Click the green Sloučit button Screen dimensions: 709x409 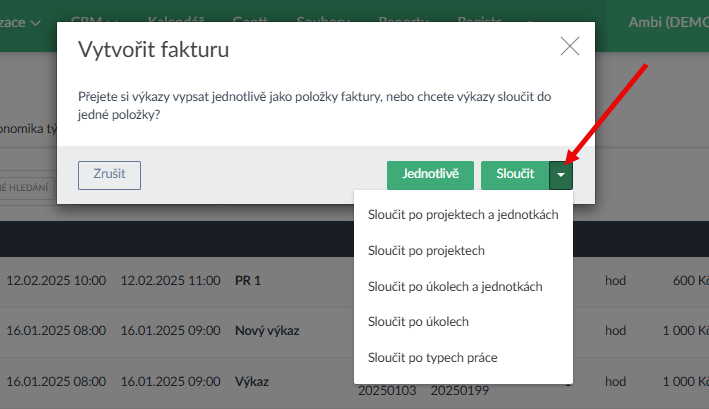[514, 174]
